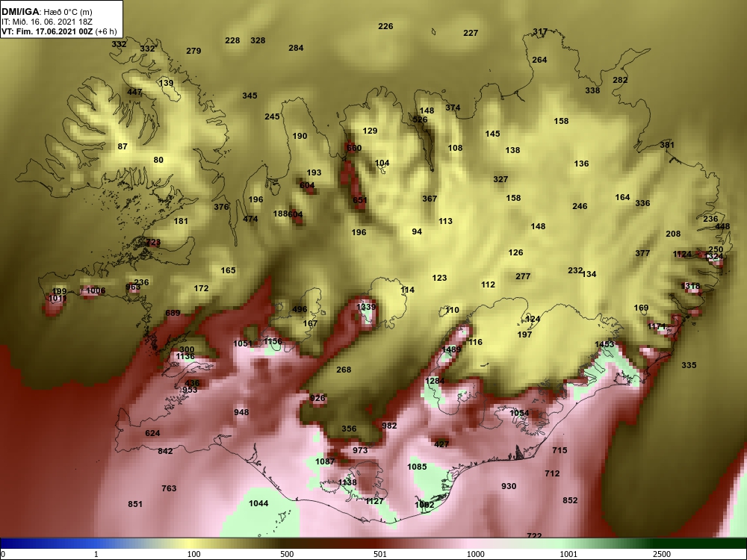The height and width of the screenshot is (560, 747).
Task: Click the map value "474"
Action: 250,219
